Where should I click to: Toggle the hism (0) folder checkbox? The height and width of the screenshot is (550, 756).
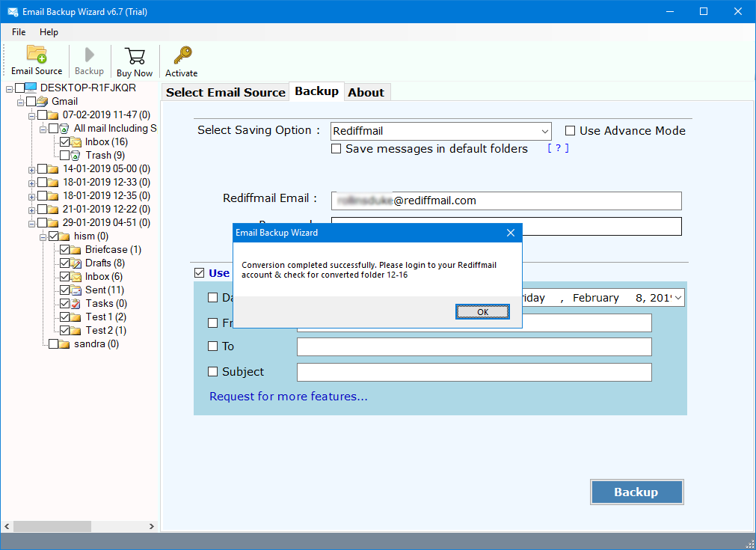54,236
